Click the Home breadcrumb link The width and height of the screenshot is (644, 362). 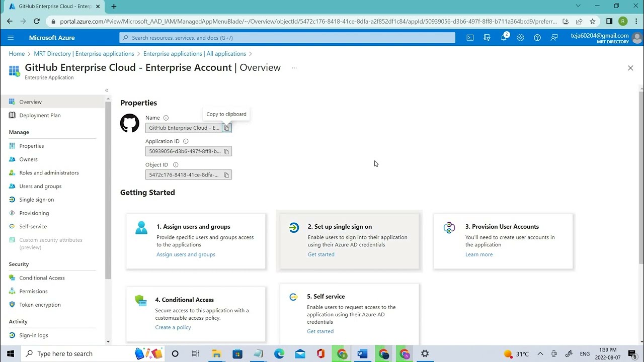(17, 54)
